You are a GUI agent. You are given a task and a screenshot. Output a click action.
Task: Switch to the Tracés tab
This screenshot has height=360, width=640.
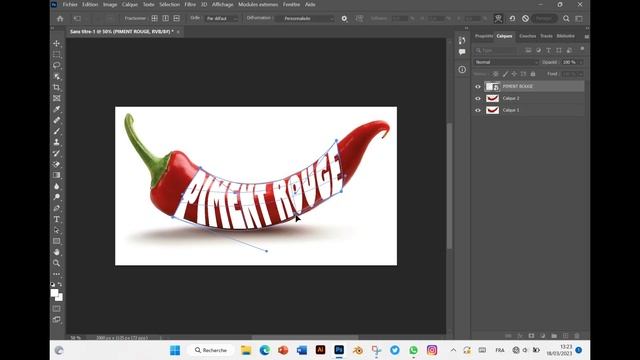point(546,36)
